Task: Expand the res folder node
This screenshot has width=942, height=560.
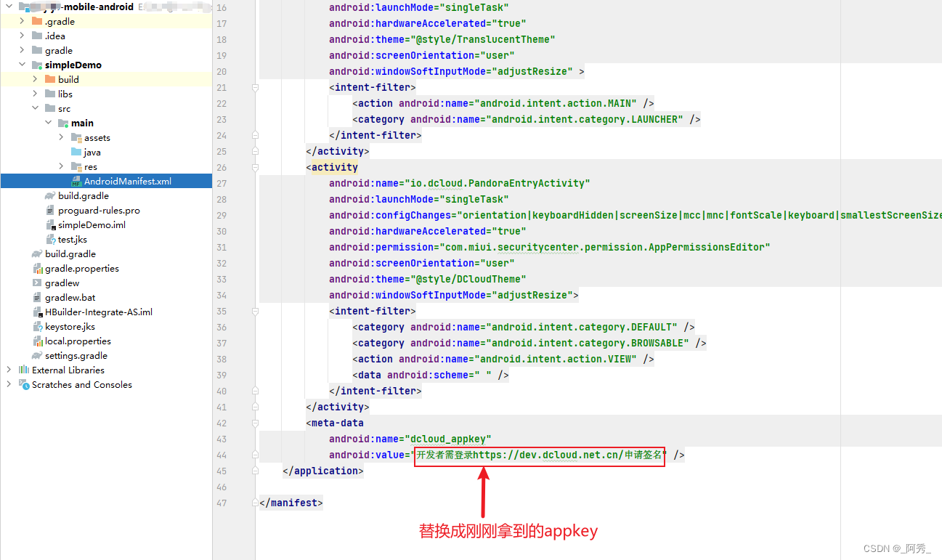Action: [x=62, y=166]
